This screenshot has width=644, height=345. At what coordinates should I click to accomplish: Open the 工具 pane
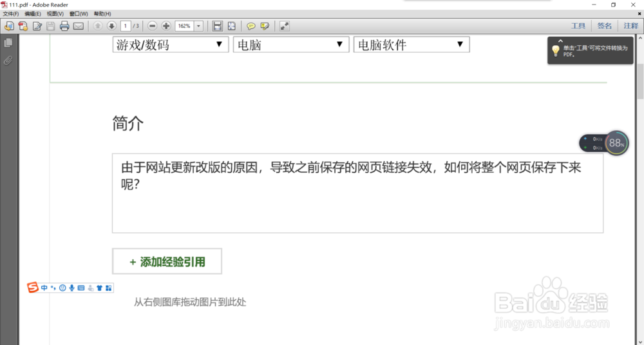coord(578,26)
